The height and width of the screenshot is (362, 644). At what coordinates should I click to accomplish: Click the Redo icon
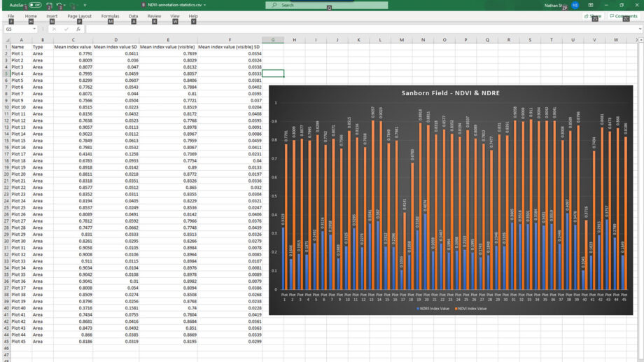point(73,6)
